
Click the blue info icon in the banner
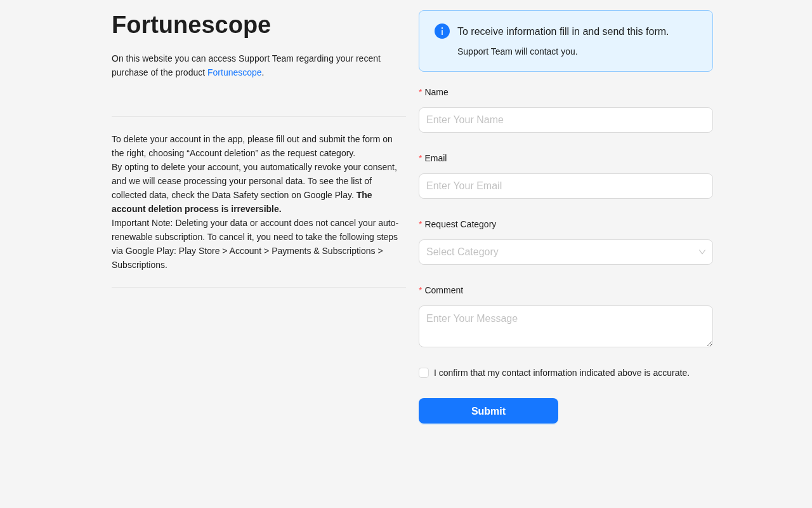(x=442, y=31)
